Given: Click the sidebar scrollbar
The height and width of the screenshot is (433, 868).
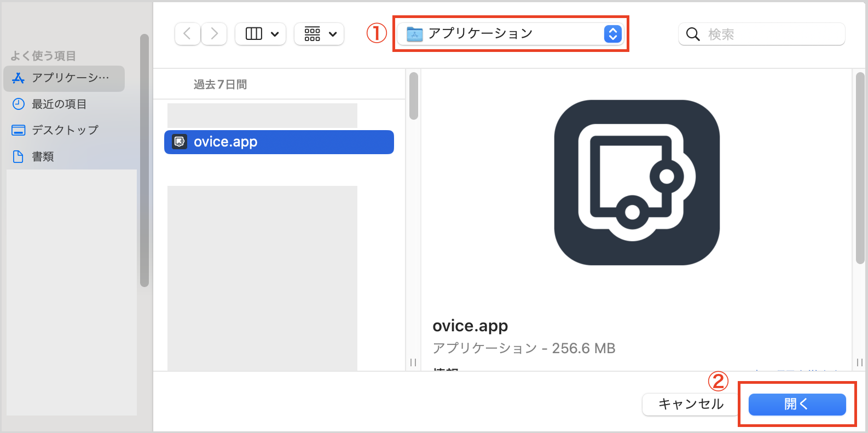Looking at the screenshot, I should tap(144, 160).
